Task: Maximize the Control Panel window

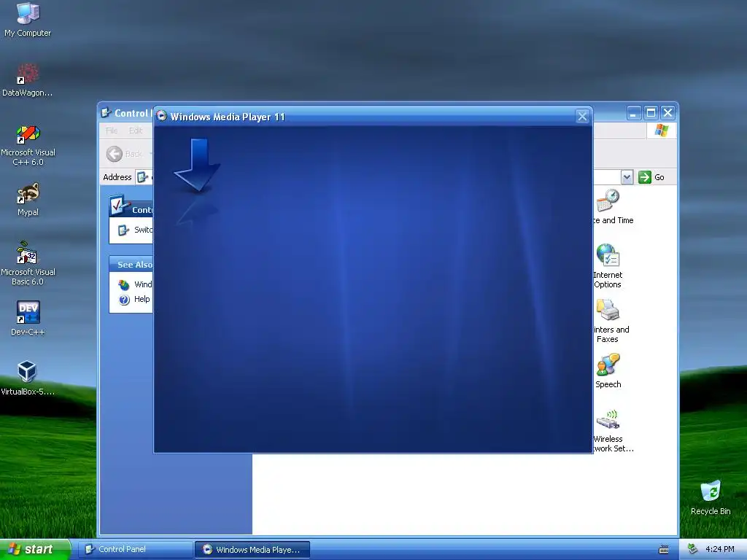Action: [651, 113]
